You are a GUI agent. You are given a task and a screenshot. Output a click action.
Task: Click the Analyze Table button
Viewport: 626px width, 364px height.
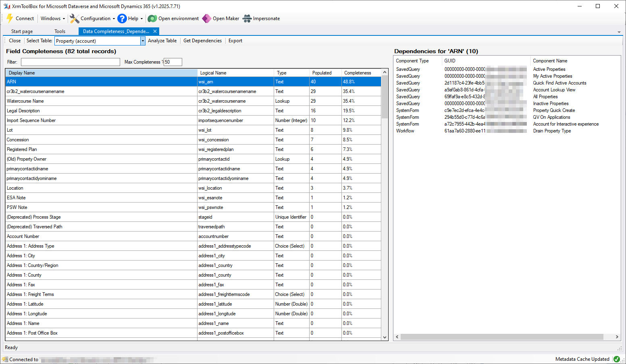point(162,40)
